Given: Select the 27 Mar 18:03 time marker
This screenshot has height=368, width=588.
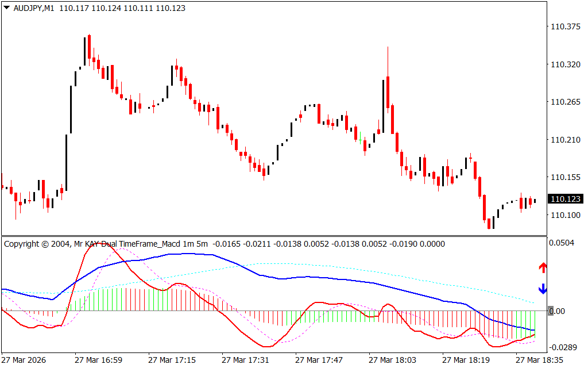Looking at the screenshot, I should tap(392, 360).
